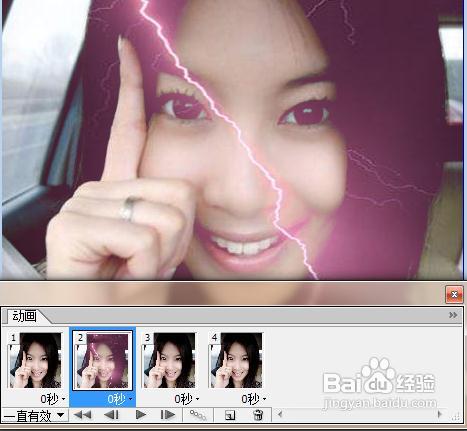Open frame 2 delay time dropdown

120,399
